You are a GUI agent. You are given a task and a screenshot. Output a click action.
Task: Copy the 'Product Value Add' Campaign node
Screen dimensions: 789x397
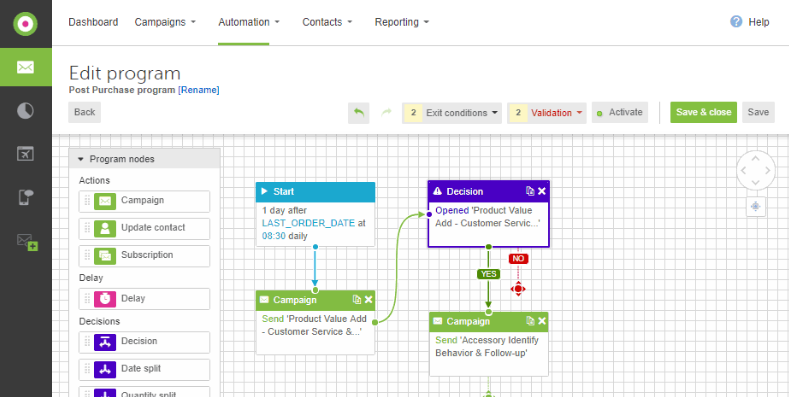tap(357, 300)
